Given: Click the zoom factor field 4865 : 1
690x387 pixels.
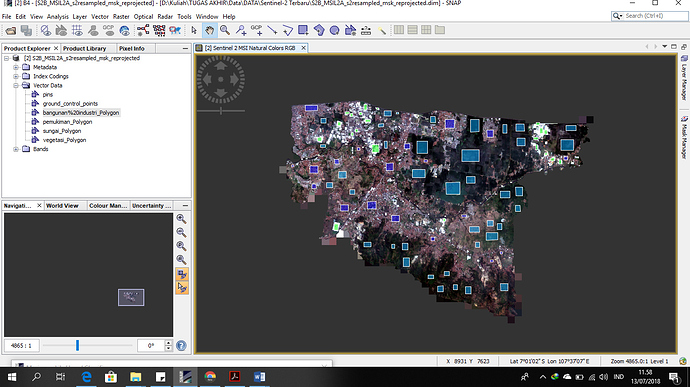Looking at the screenshot, I should pyautogui.click(x=22, y=346).
